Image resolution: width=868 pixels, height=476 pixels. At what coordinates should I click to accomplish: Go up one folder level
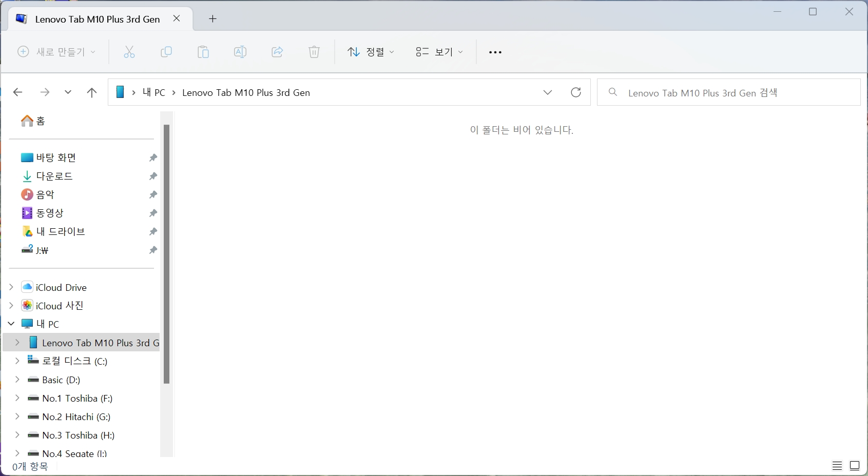click(x=92, y=92)
